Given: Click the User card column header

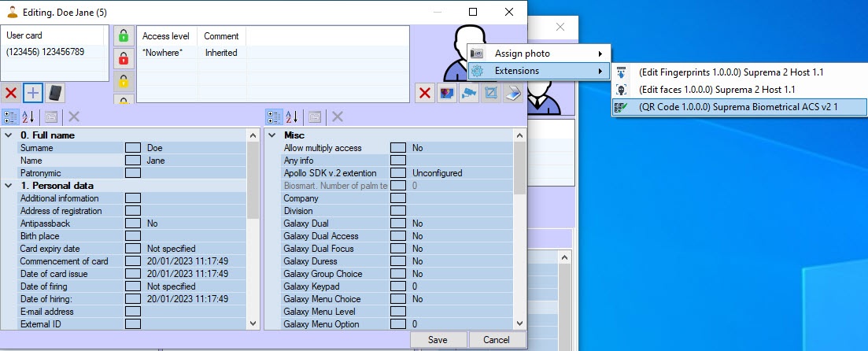Looking at the screenshot, I should click(52, 35).
